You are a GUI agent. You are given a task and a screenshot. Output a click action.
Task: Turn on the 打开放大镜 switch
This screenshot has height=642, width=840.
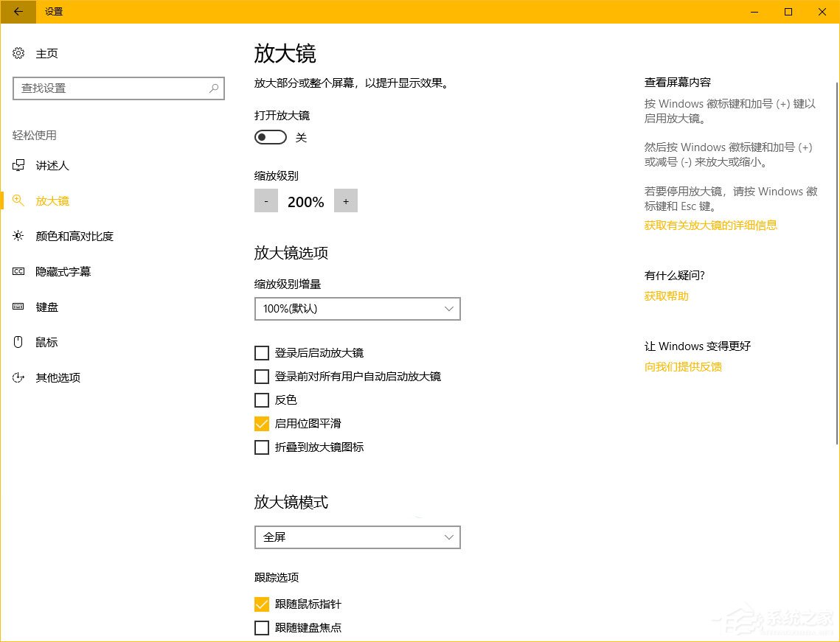point(270,137)
